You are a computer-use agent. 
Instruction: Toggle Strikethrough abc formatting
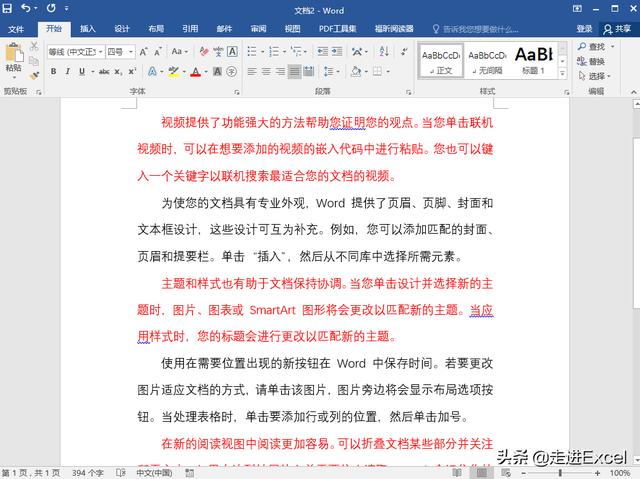tap(104, 71)
